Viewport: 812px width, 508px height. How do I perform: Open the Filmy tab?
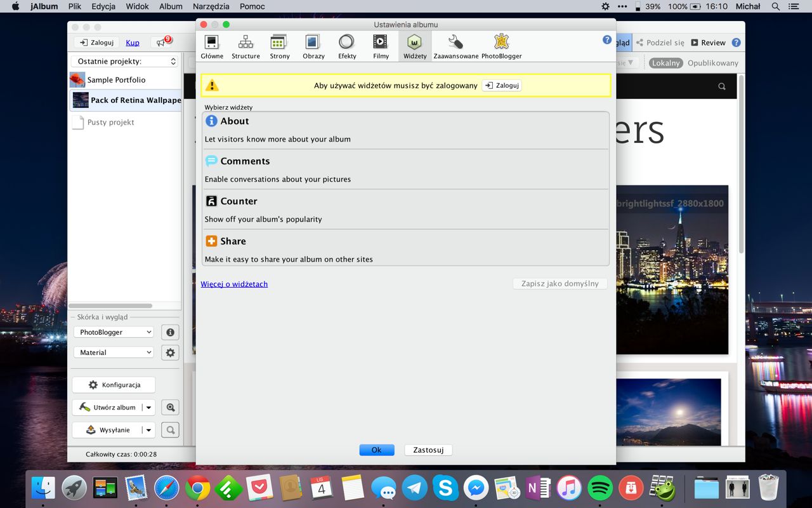(x=381, y=47)
